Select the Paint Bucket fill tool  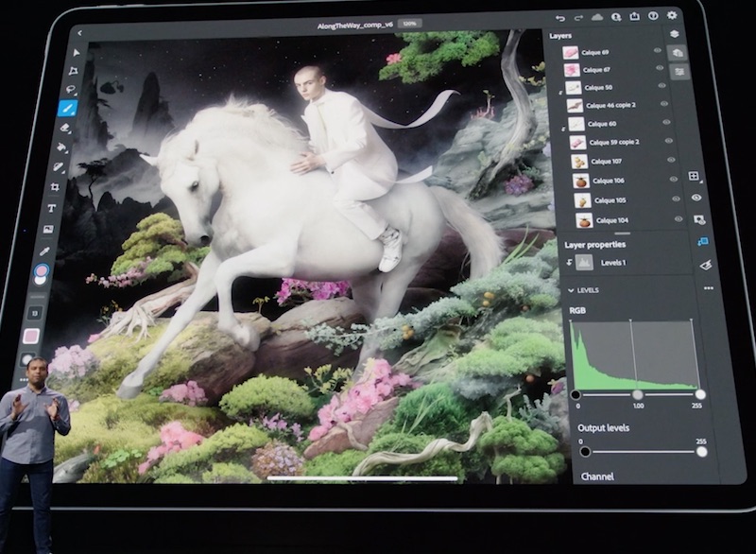tap(61, 147)
